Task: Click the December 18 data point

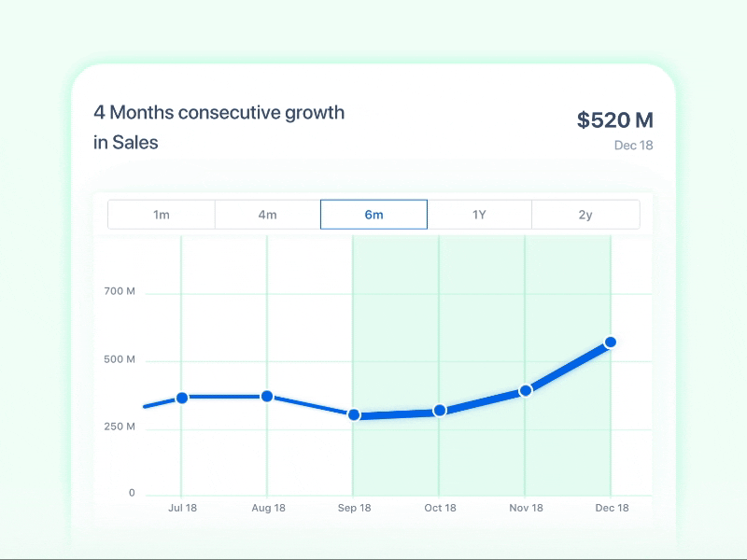Action: click(612, 342)
